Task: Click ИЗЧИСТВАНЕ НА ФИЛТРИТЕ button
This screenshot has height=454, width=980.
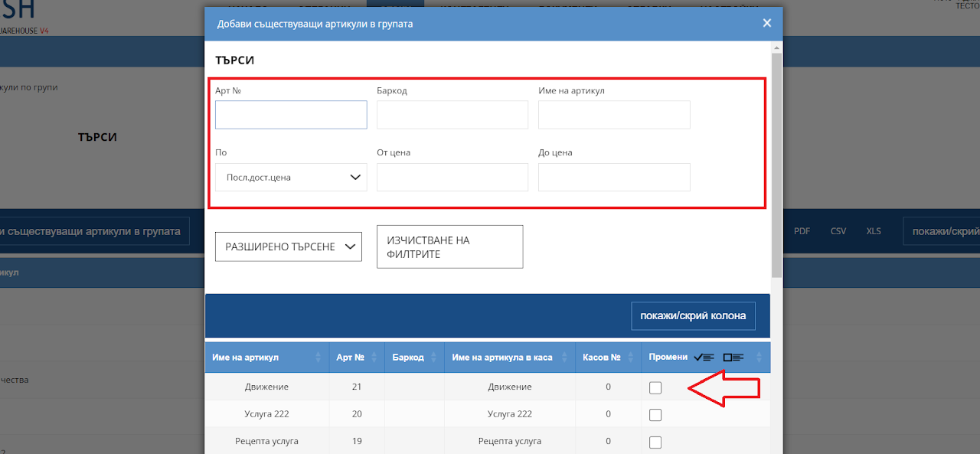Action: (449, 247)
